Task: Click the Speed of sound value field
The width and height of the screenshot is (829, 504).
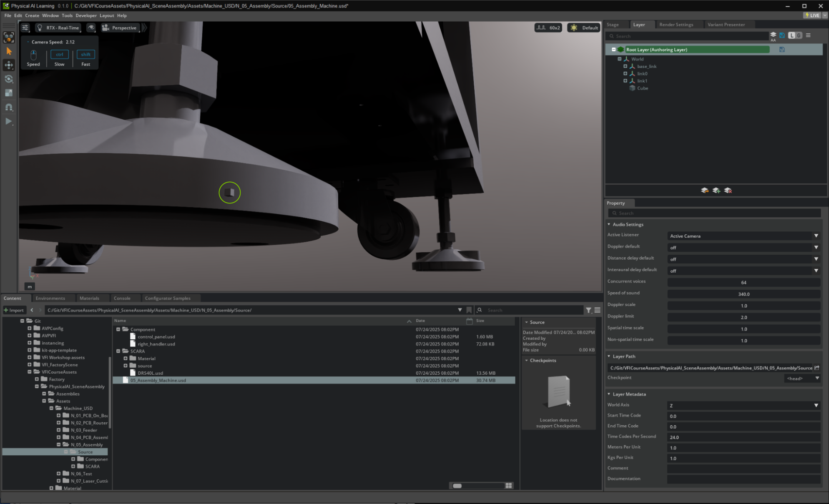Action: (x=744, y=294)
